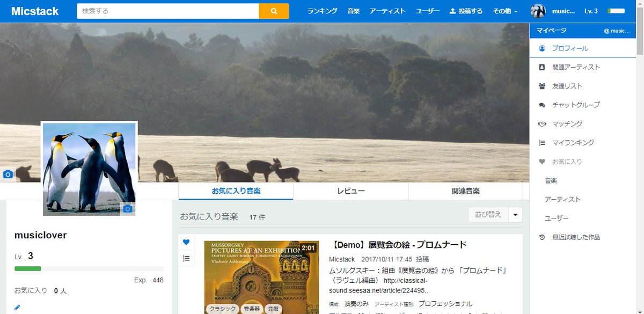Click the マイページ panel header
The height and width of the screenshot is (314, 644).
(583, 31)
